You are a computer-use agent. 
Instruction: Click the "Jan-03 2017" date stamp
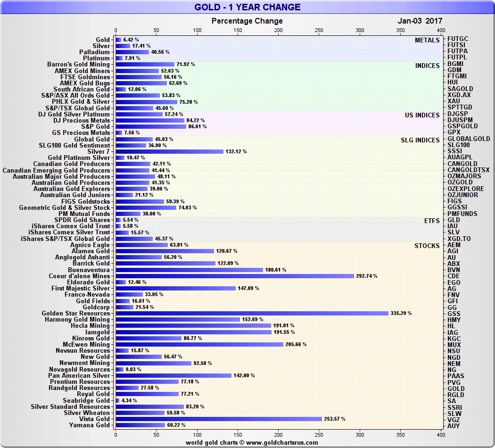click(420, 21)
